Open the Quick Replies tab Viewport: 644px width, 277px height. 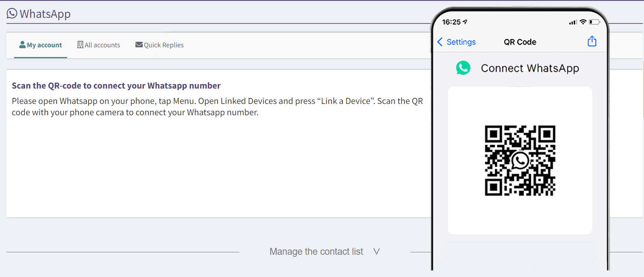click(159, 45)
